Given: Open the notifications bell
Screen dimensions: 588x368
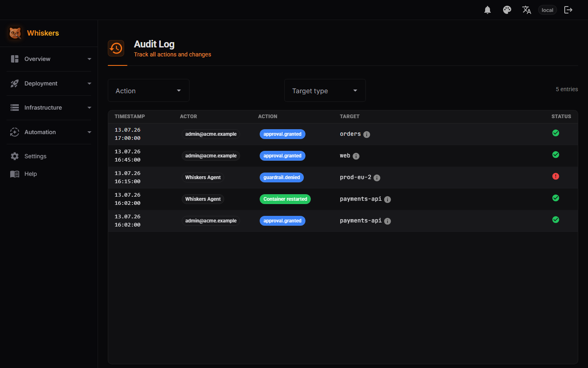Looking at the screenshot, I should [x=488, y=10].
